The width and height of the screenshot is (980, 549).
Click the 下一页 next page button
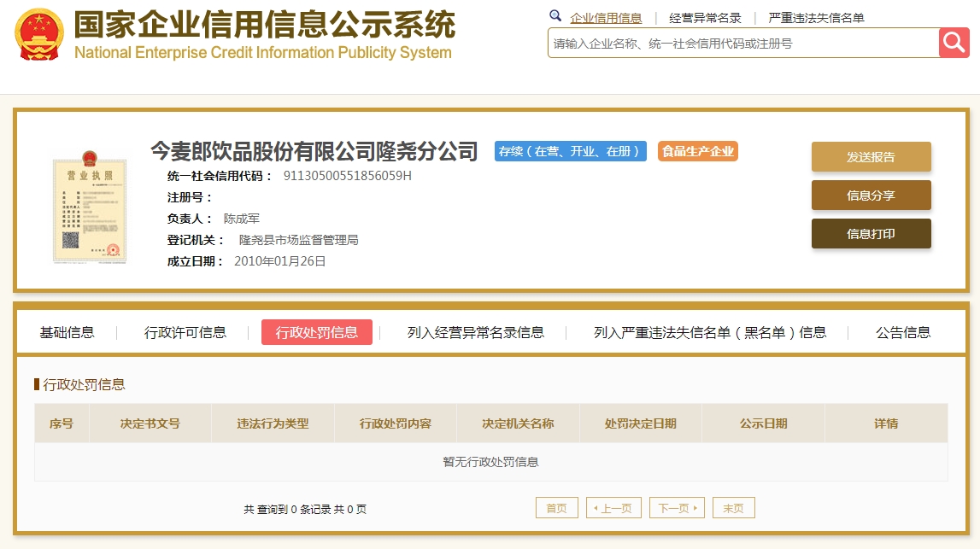click(678, 508)
